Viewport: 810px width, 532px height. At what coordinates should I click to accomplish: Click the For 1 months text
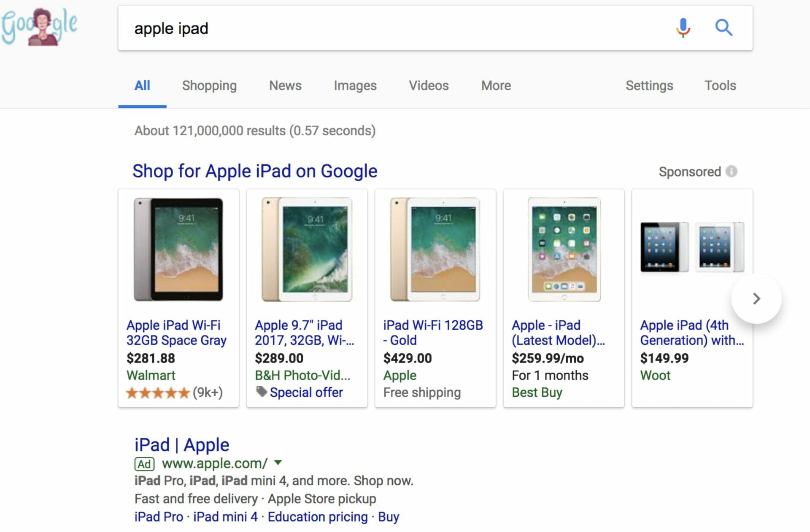(x=550, y=375)
